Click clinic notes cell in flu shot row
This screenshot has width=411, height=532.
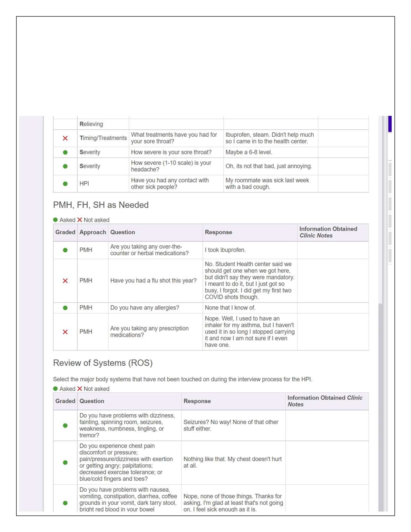(333, 281)
